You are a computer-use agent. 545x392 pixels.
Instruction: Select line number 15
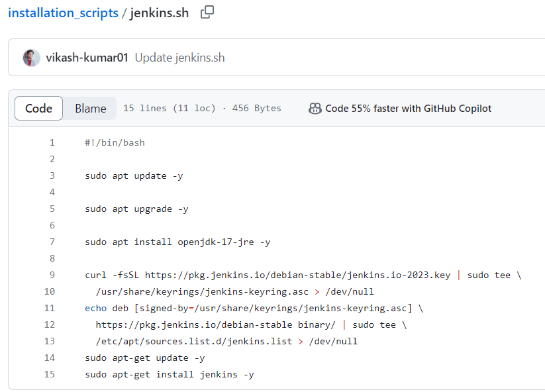pos(50,374)
